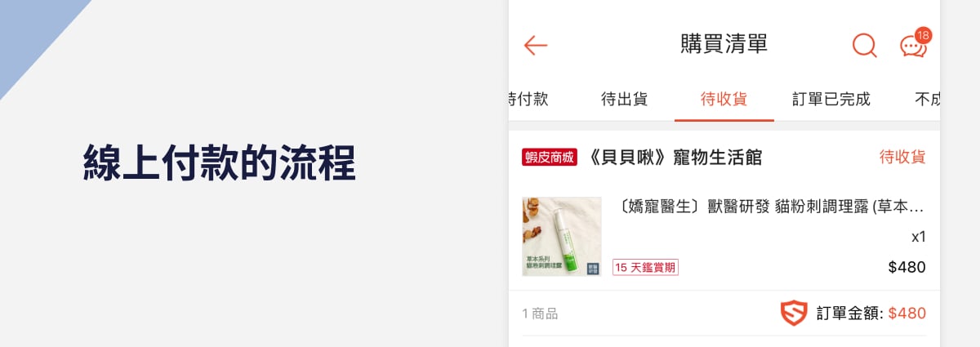980x347 pixels.
Task: Select the 待收貨 tab
Action: tap(724, 100)
